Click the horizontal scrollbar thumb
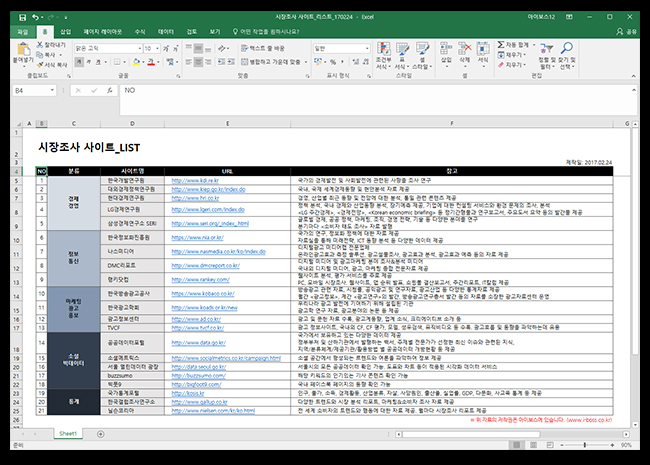This screenshot has height=465, width=650. pyautogui.click(x=471, y=434)
